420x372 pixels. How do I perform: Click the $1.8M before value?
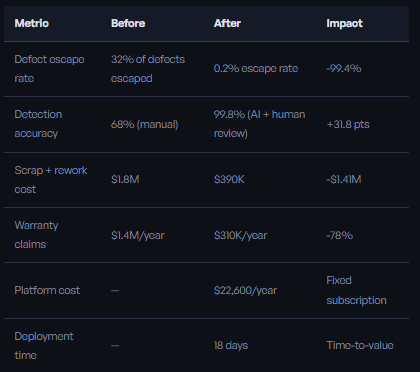click(125, 179)
